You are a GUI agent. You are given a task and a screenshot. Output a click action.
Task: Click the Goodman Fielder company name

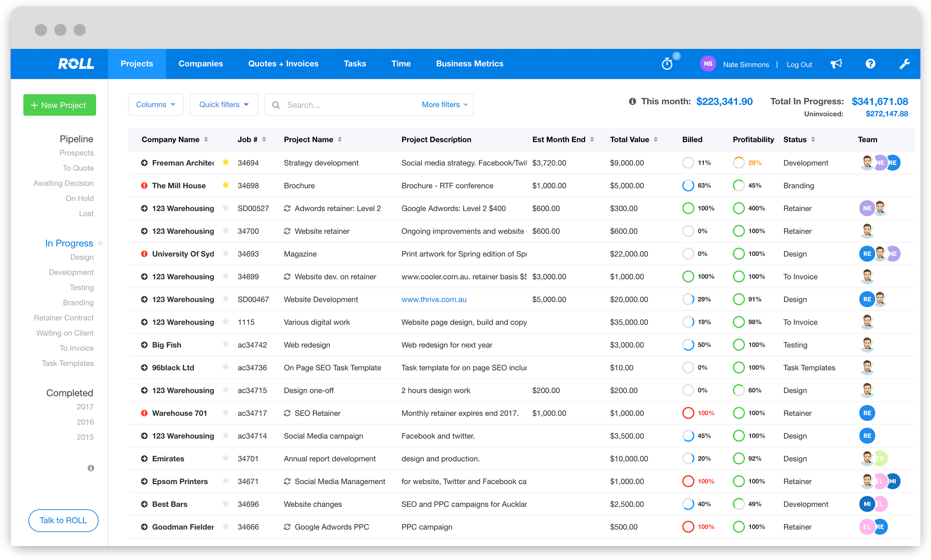point(183,527)
